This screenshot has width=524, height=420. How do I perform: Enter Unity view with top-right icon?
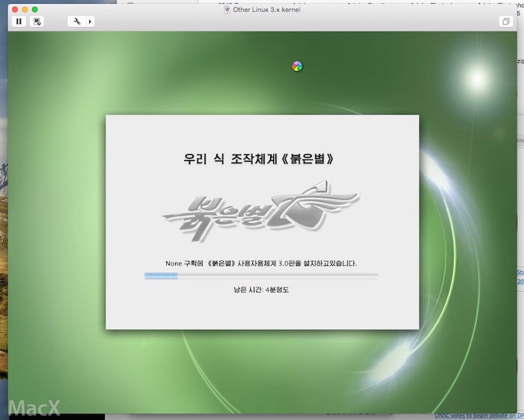coord(506,22)
